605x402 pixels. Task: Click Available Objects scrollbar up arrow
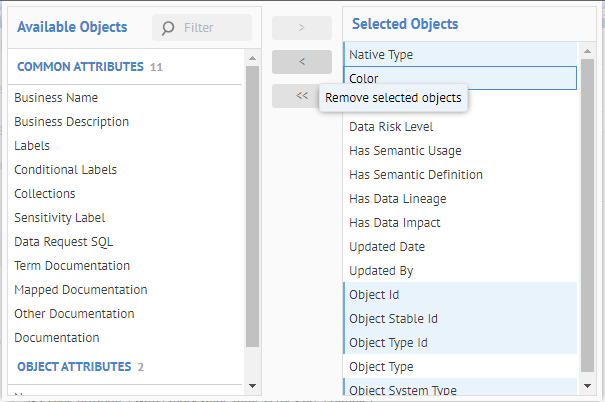click(x=252, y=58)
